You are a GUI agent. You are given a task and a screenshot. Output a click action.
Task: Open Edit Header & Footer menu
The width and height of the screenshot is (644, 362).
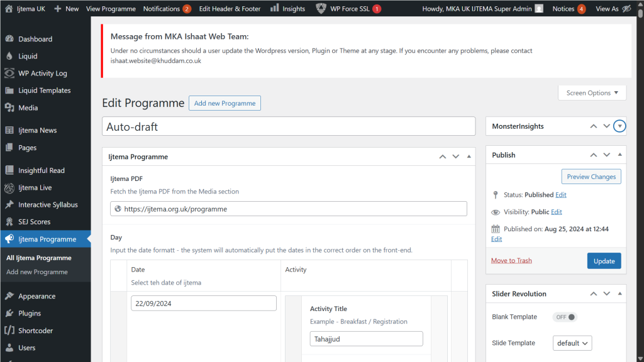[x=230, y=9]
